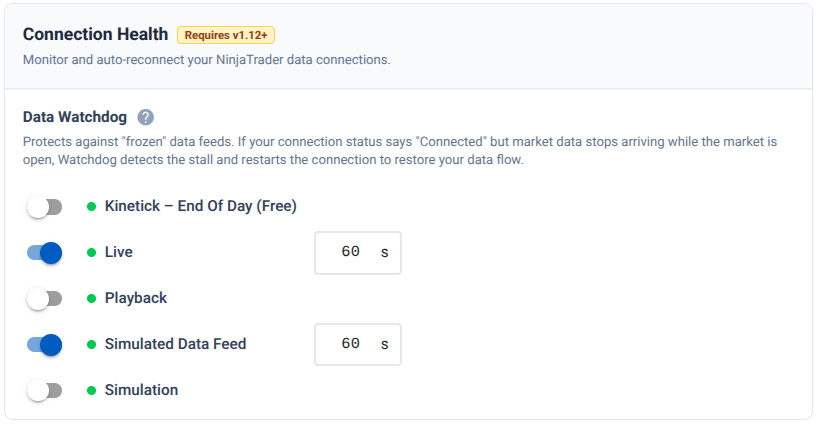Click the green status dot beside Simulation

tap(91, 390)
